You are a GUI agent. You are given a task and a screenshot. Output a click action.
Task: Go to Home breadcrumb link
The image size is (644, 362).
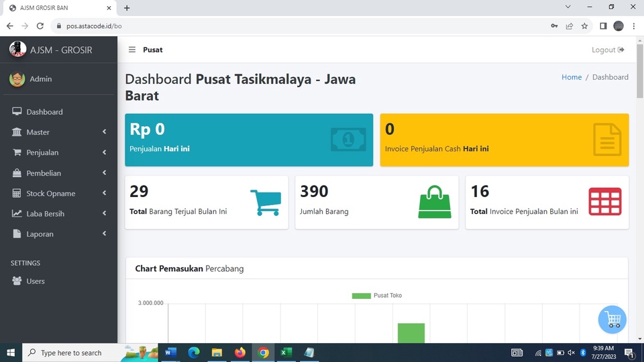pyautogui.click(x=572, y=76)
